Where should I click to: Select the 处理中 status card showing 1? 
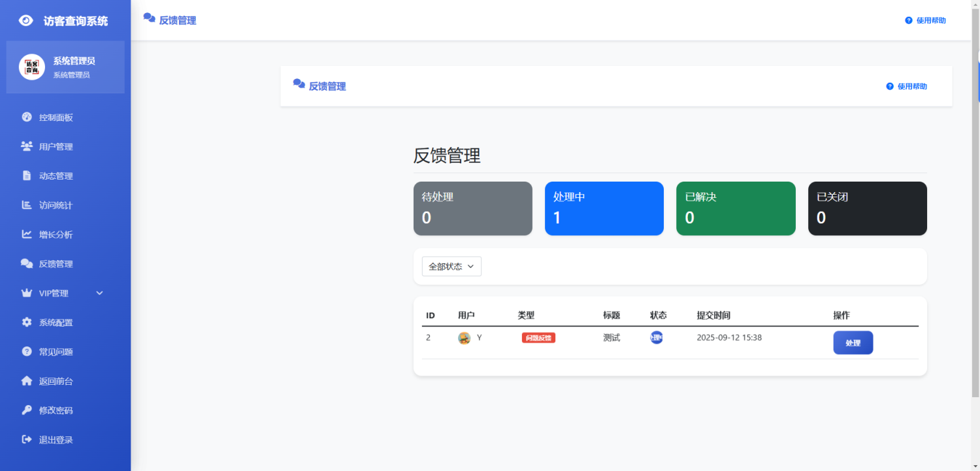(604, 208)
